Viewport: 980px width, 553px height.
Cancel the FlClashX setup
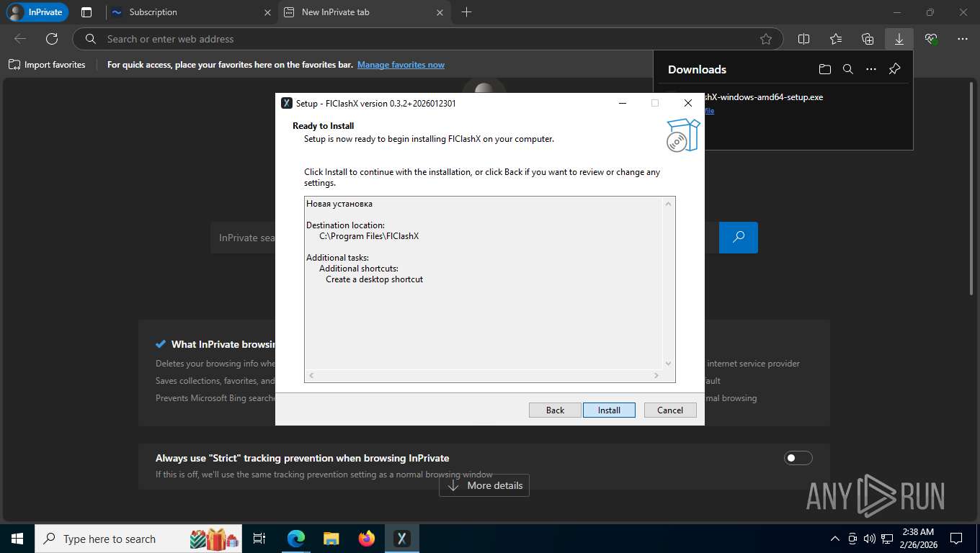pos(670,410)
